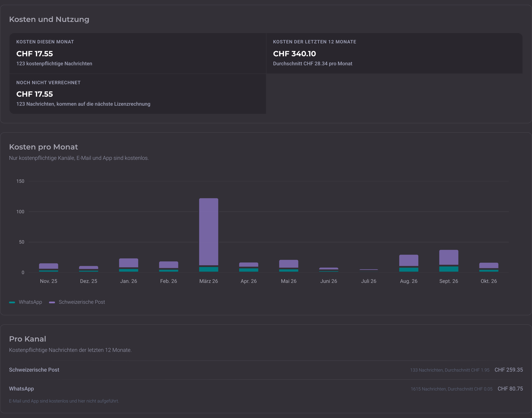
Task: Click the 'Kosten pro Monat' heading
Action: [43, 147]
